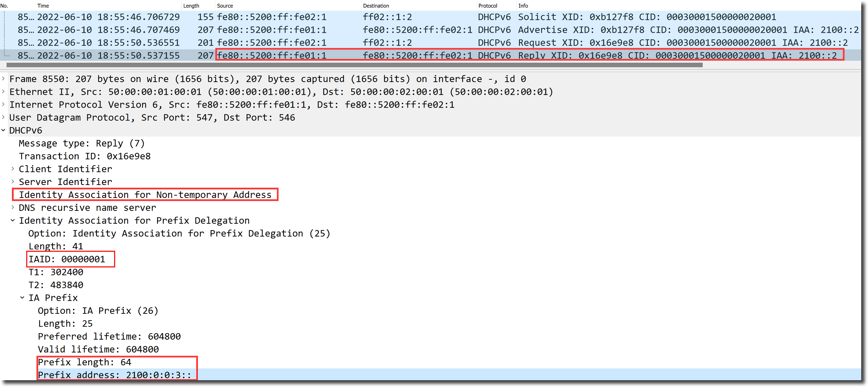The image size is (868, 387).
Task: Collapse Identity Association for Prefix Delegation
Action: (x=13, y=221)
